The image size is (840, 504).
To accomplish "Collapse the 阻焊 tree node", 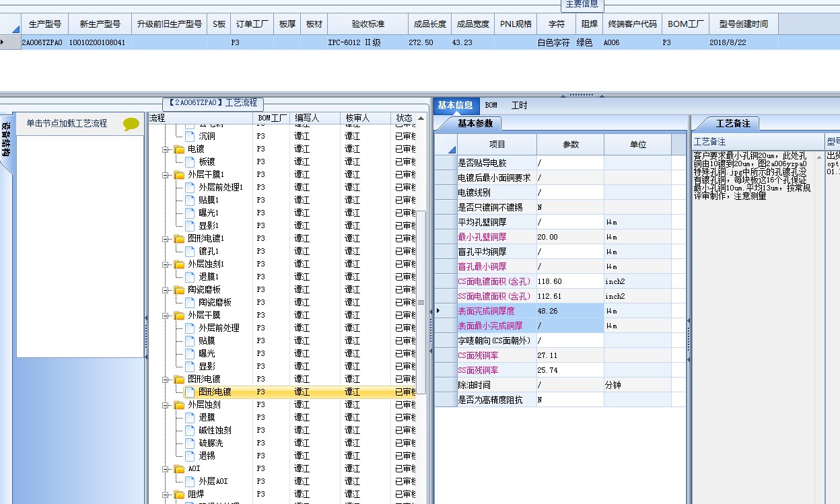I will click(x=166, y=494).
